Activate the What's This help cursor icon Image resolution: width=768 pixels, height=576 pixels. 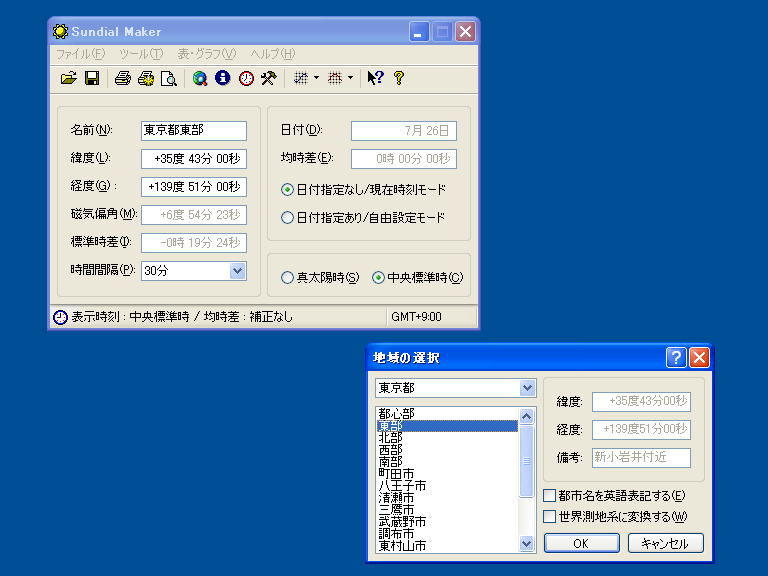coord(375,78)
